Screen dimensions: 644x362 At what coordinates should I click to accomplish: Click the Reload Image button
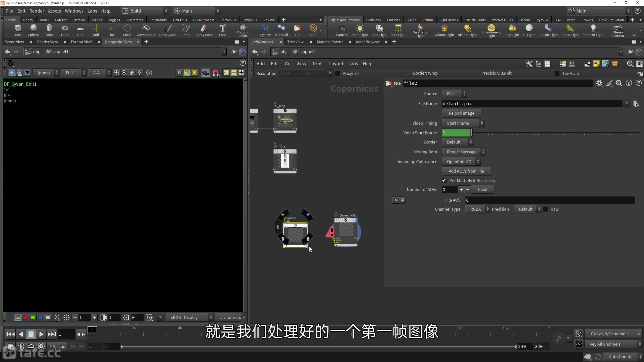(461, 113)
